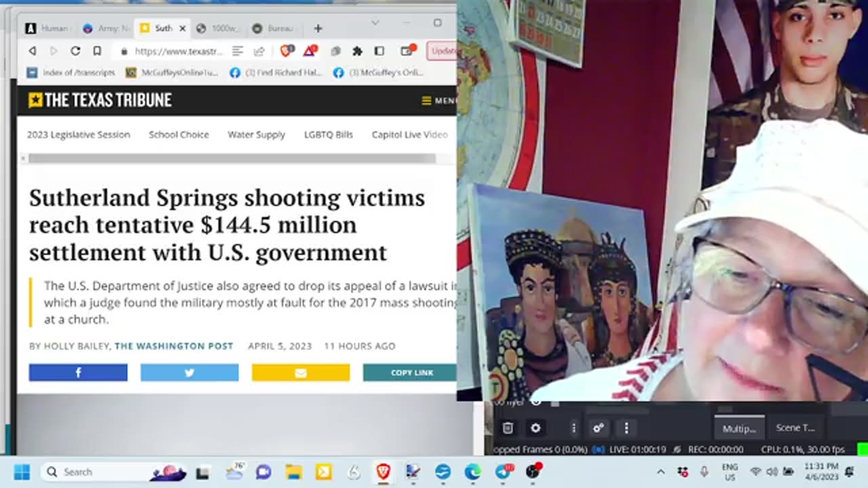The image size is (868, 488).
Task: Open Brave Shields lion icon
Action: pos(287,50)
